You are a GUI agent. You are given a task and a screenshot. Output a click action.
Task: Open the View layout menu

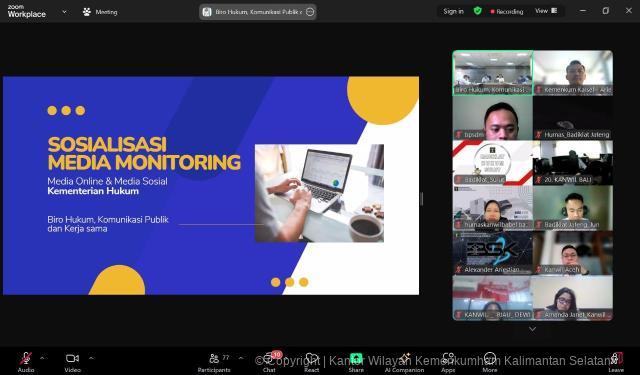pos(546,11)
